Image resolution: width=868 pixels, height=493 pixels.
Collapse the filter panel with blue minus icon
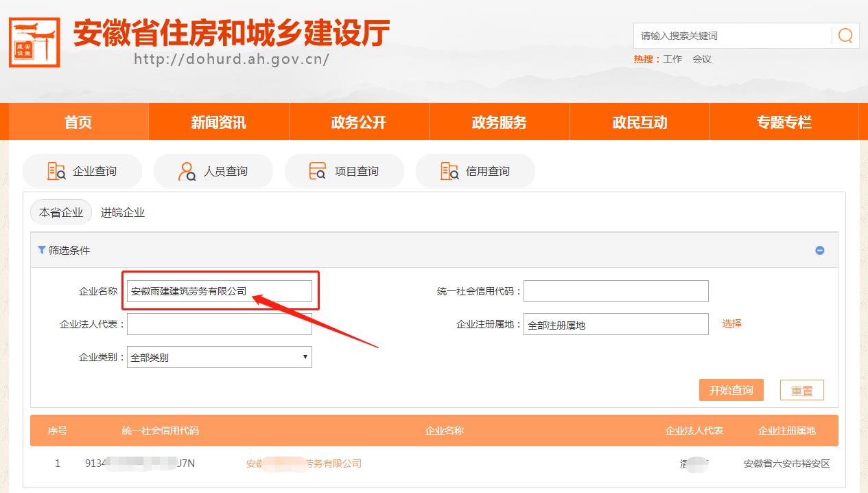(x=819, y=250)
